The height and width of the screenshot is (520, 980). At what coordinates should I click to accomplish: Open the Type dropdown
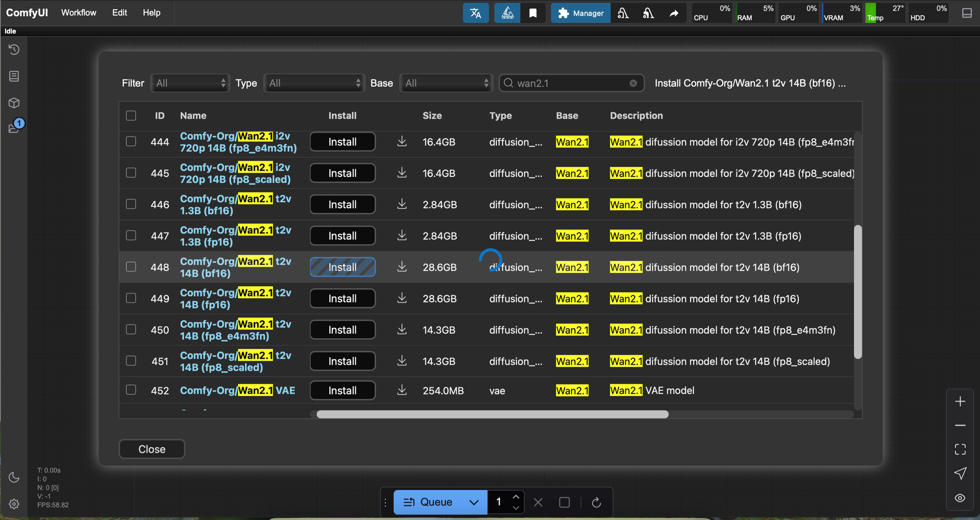314,83
